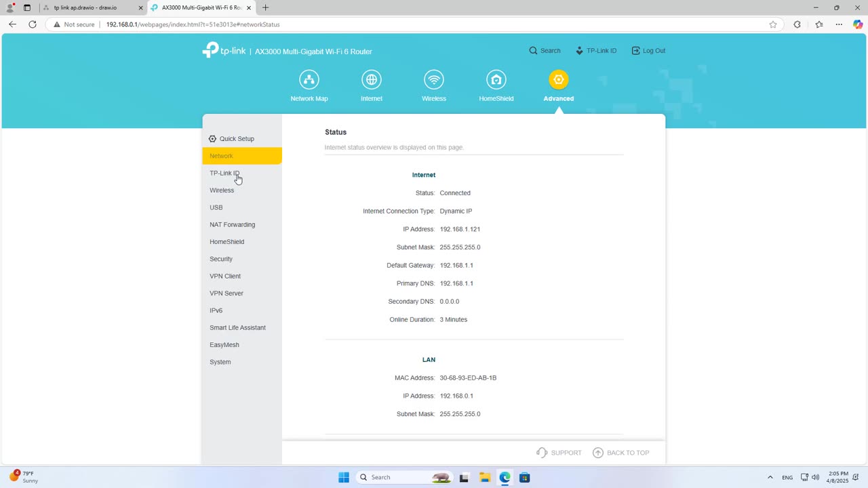Show hidden system tray icons
This screenshot has height=488, width=868.
[x=770, y=477]
